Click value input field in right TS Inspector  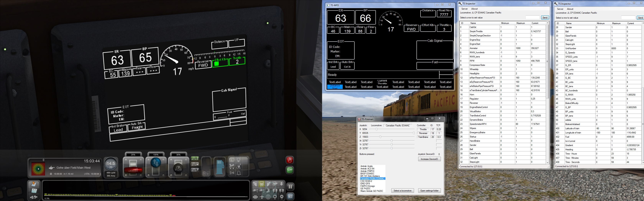pyautogui.click(x=628, y=18)
